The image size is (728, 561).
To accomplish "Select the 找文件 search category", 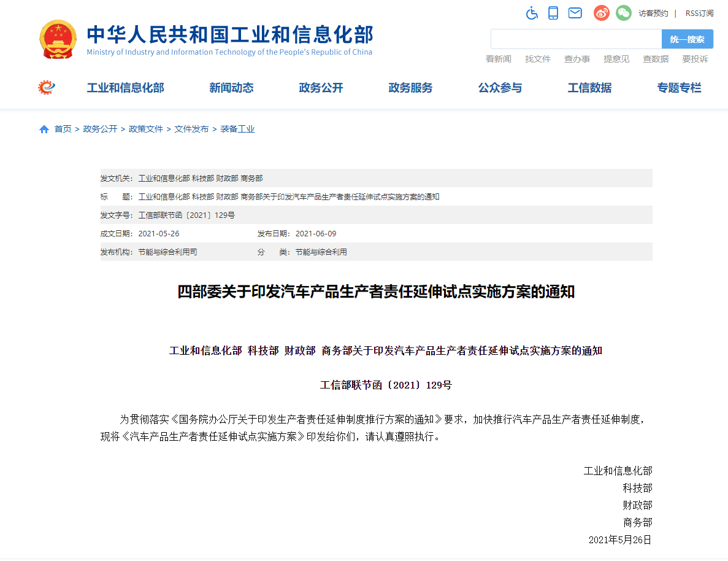I will pos(538,59).
